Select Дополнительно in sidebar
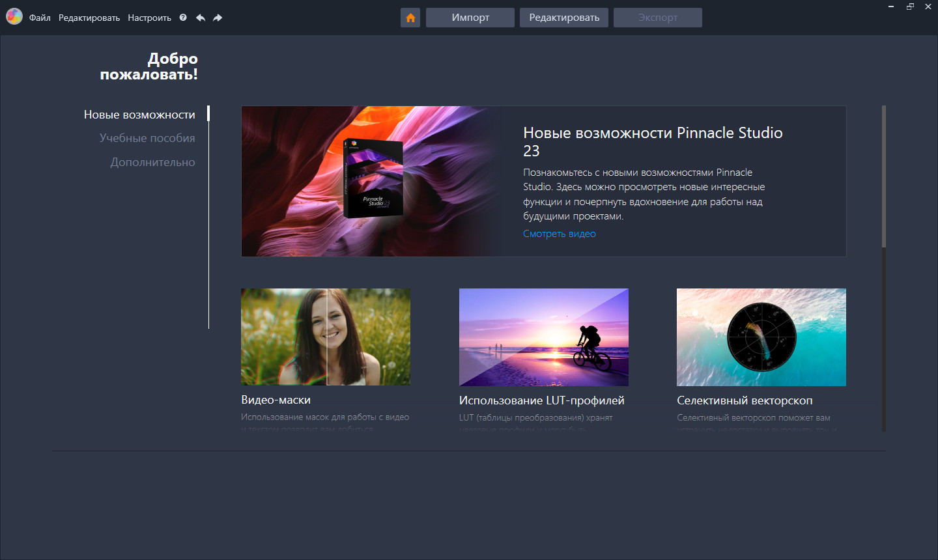Image resolution: width=938 pixels, height=560 pixels. [x=152, y=162]
